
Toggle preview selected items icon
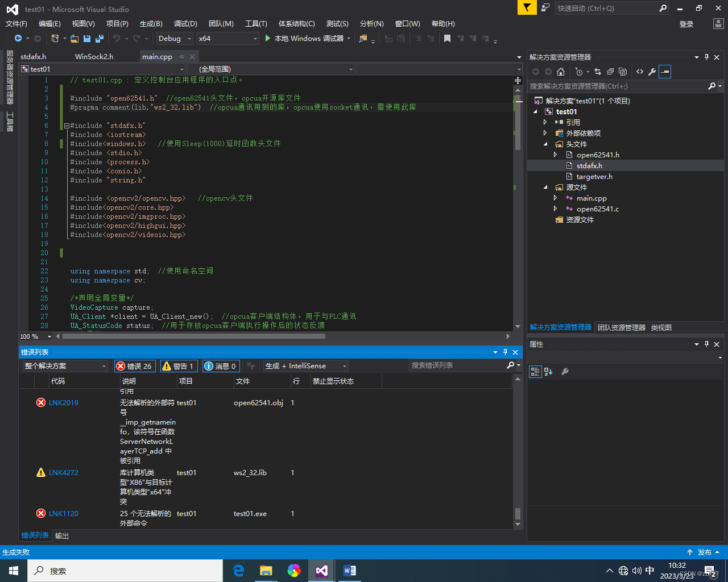665,72
